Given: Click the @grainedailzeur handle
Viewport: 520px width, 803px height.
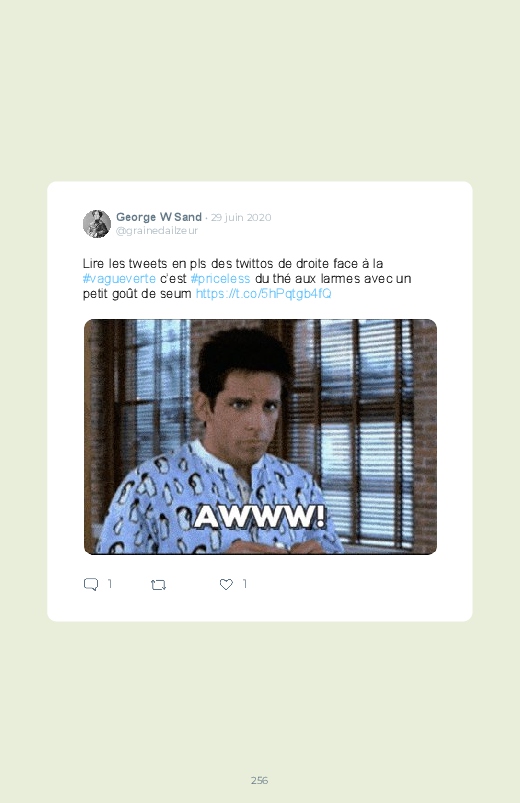Looking at the screenshot, I should tap(157, 230).
